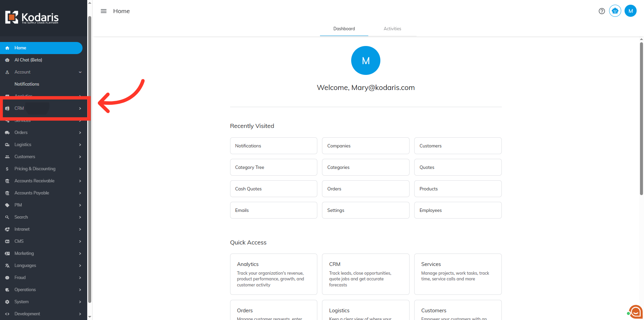Click the CRM icon in sidebar
The width and height of the screenshot is (644, 320).
click(7, 108)
